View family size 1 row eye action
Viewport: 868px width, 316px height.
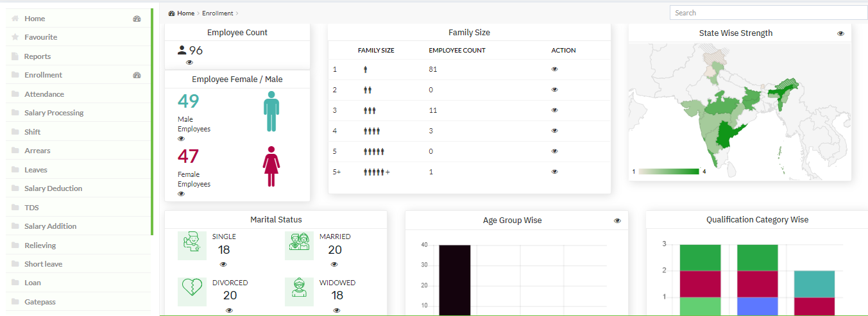click(555, 69)
